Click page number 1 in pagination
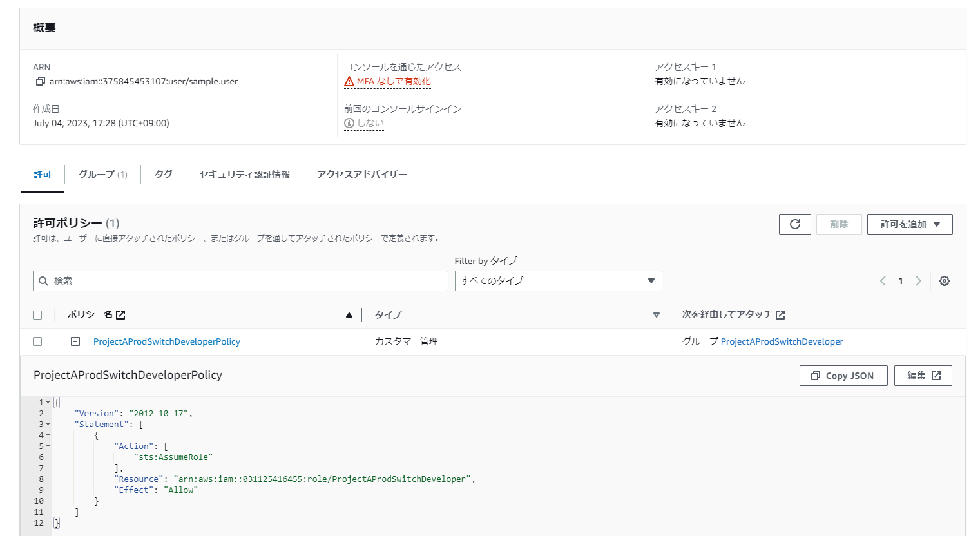This screenshot has width=980, height=536. (901, 281)
